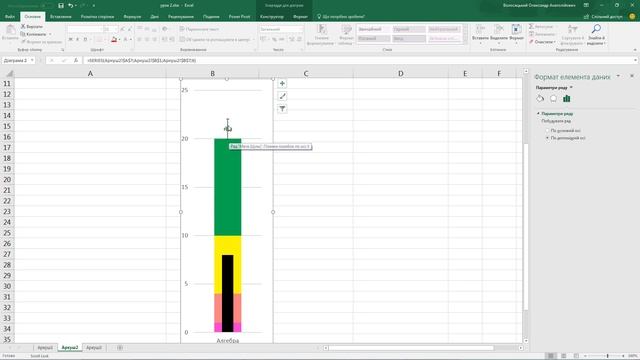
Task: Add a new sheet with plus icon
Action: (x=120, y=348)
